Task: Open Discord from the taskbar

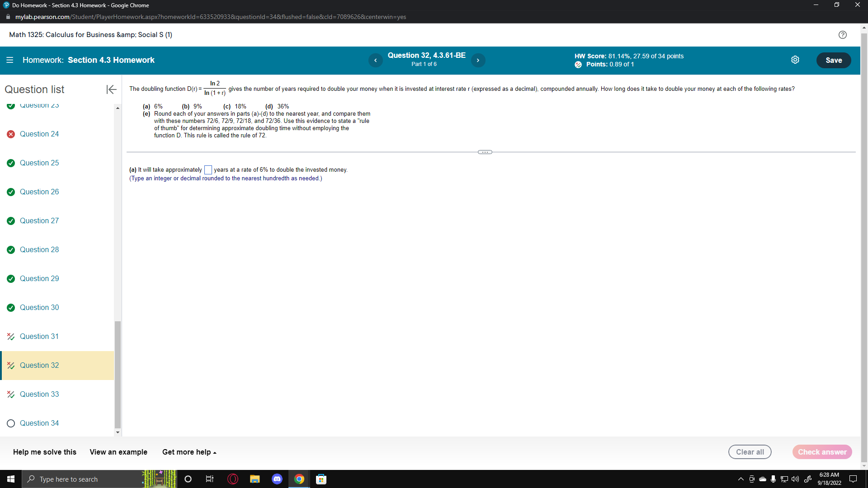Action: click(277, 479)
